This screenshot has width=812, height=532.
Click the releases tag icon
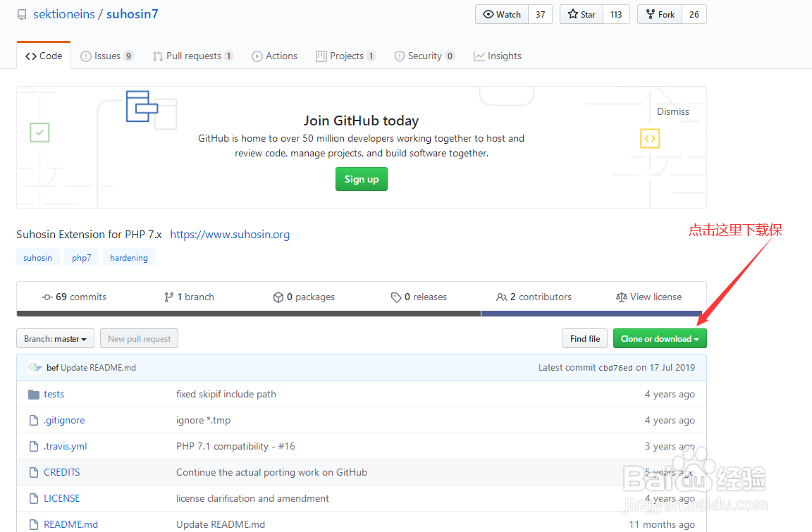point(396,297)
